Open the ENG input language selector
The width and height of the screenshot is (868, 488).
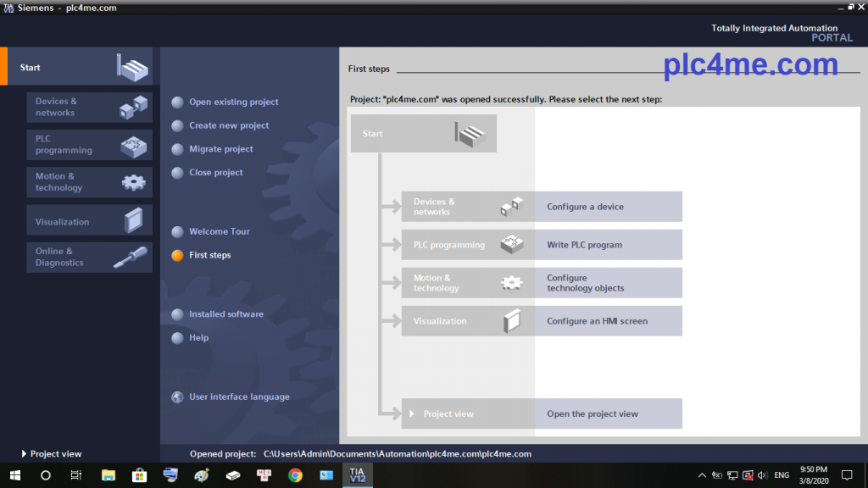782,475
